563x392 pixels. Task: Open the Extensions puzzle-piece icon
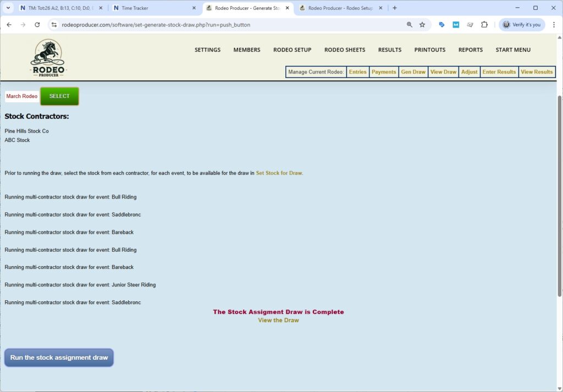(484, 25)
